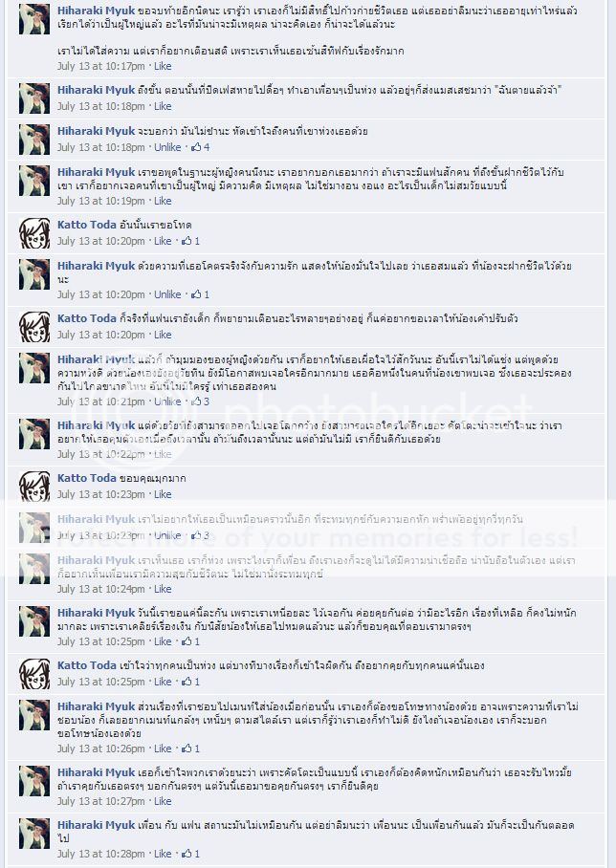Like the first comment posted at 10:17pm
The width and height of the screenshot is (616, 868).
click(x=163, y=66)
